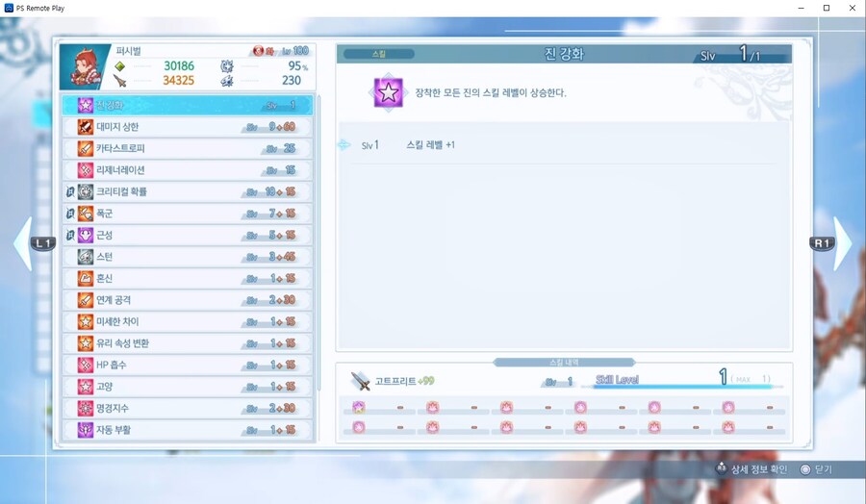The height and width of the screenshot is (504, 866).
Task: Click 상세 정보 확인 prompt
Action: pyautogui.click(x=751, y=469)
